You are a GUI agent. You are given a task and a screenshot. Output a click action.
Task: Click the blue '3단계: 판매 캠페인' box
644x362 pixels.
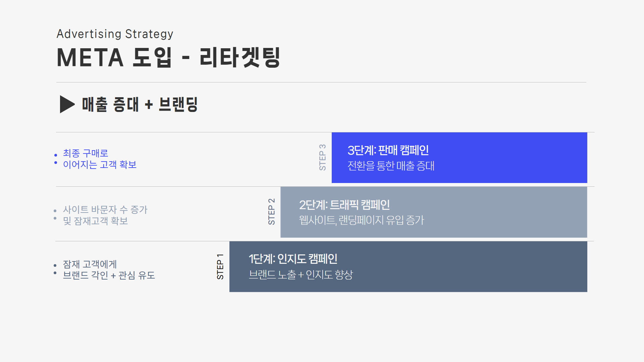tap(459, 158)
